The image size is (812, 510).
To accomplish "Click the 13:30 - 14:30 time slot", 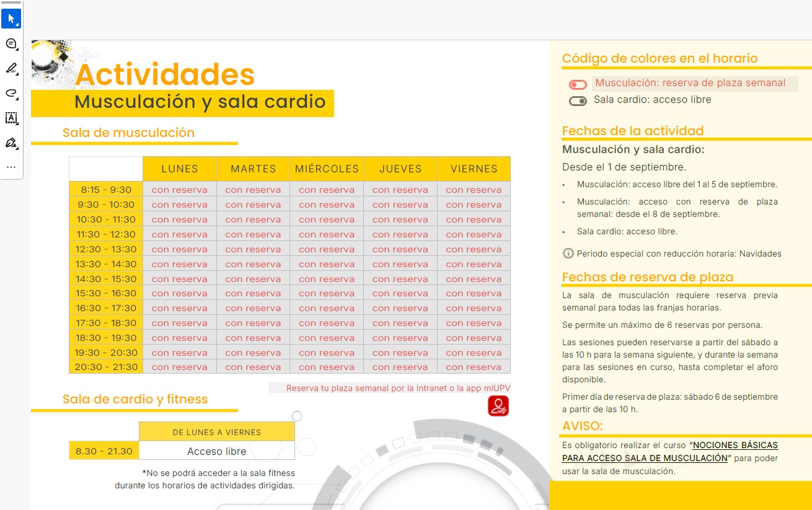I will (x=106, y=264).
